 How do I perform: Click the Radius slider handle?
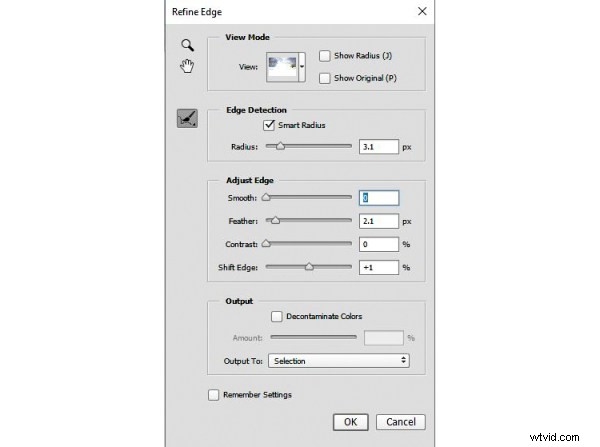[x=280, y=146]
